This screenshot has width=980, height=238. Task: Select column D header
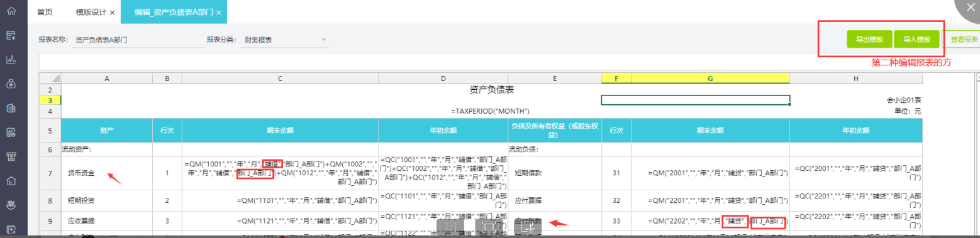point(443,78)
